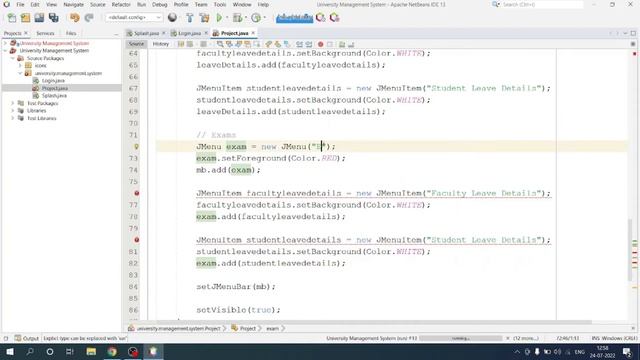
Task: Open the Tools menu
Action: pos(220,4)
